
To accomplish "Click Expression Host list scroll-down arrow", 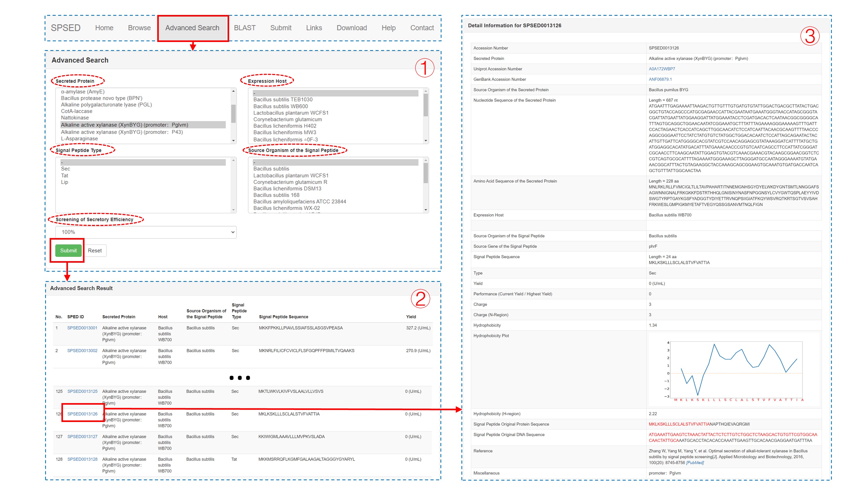I will (x=426, y=140).
